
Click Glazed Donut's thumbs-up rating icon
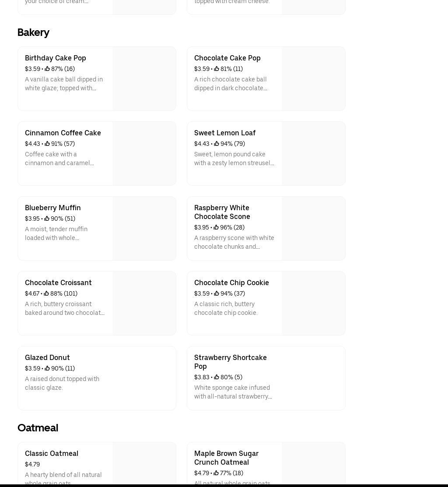[x=47, y=368]
